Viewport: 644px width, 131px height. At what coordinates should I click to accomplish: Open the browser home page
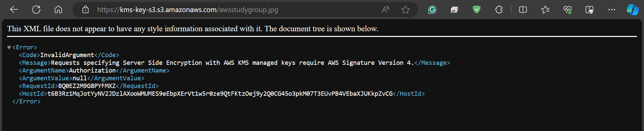(58, 10)
